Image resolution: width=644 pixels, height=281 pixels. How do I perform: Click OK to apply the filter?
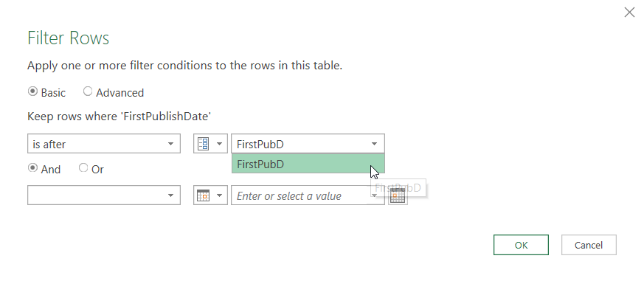[x=521, y=245]
